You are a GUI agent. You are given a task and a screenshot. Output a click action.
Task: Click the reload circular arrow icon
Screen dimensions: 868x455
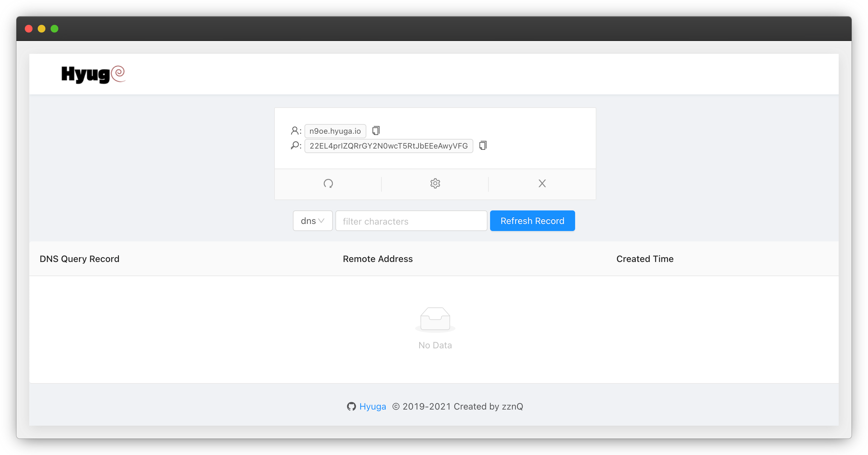(328, 183)
